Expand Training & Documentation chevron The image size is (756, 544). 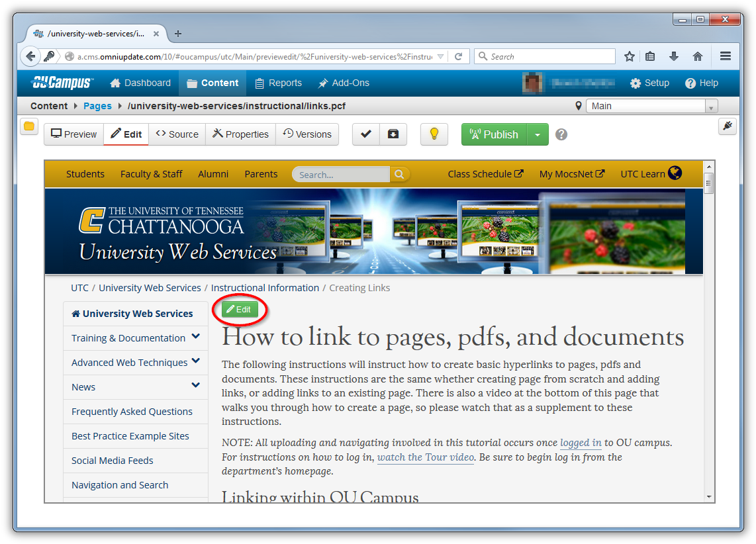(196, 337)
